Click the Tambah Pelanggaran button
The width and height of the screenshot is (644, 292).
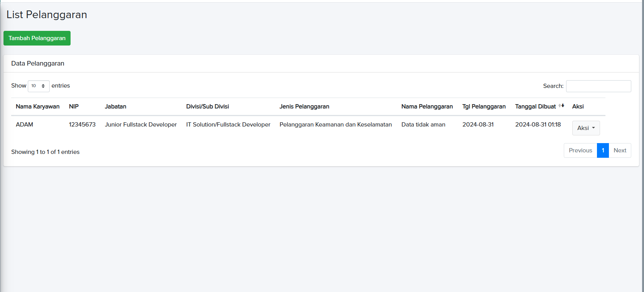tap(37, 38)
